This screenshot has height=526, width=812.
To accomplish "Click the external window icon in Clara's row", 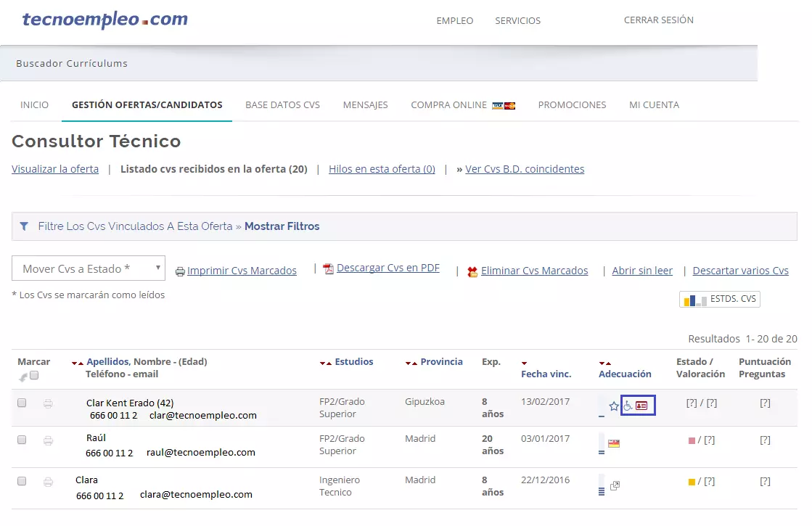I will [x=615, y=485].
